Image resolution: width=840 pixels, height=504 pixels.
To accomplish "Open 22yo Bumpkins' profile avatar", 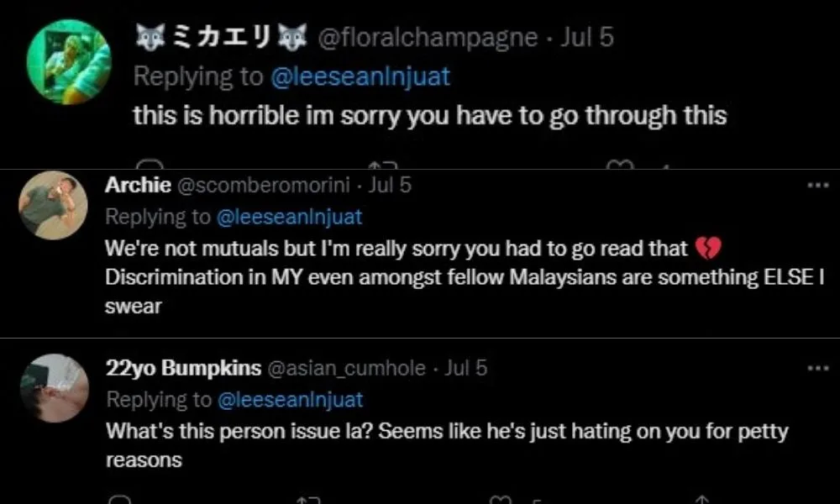I will tap(55, 387).
